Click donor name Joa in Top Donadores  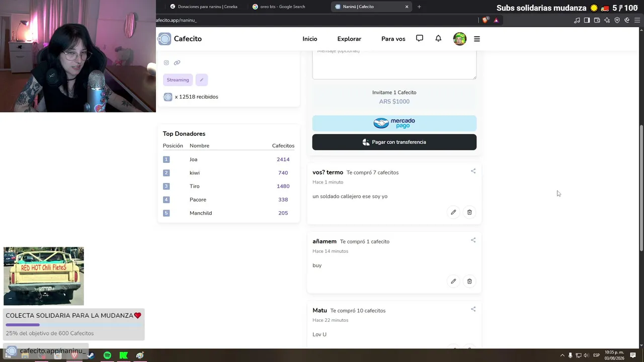[194, 159]
